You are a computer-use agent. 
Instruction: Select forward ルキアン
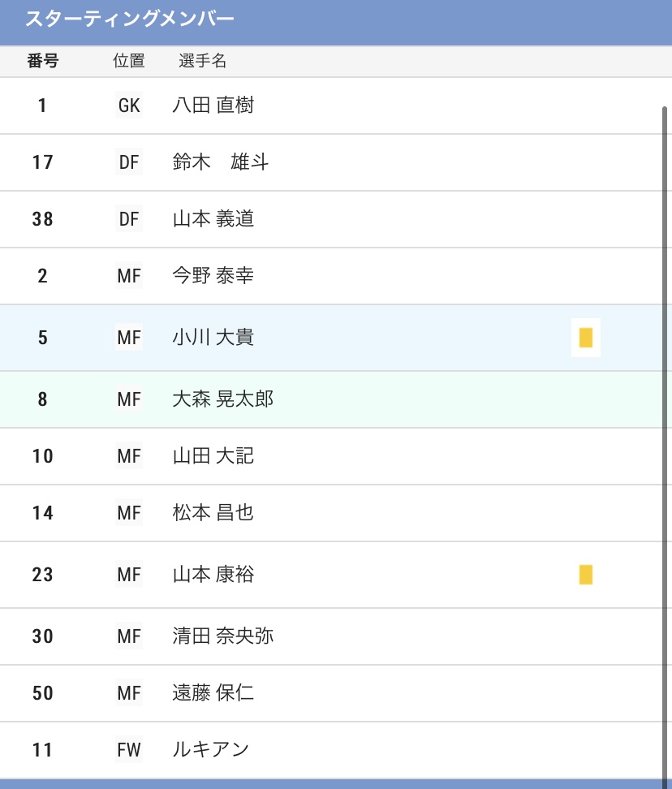[211, 750]
